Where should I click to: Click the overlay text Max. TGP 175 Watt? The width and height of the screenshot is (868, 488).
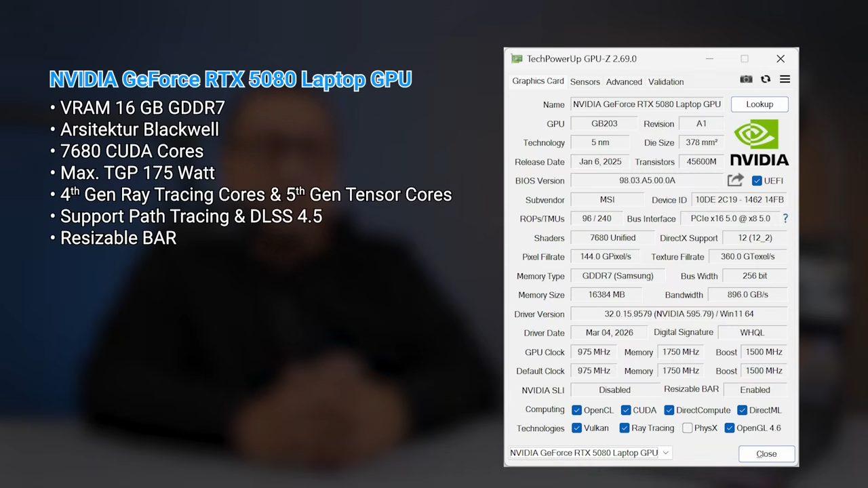(138, 173)
